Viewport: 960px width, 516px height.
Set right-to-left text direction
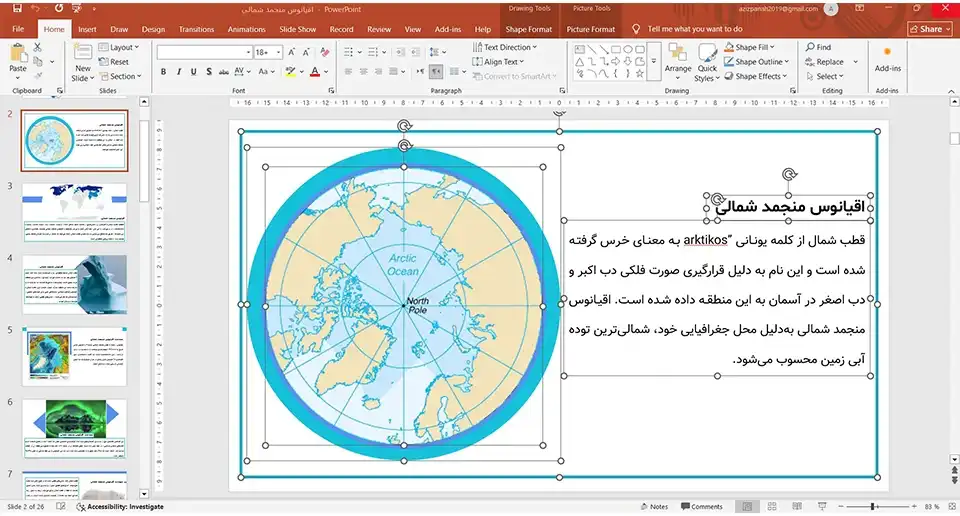point(436,72)
